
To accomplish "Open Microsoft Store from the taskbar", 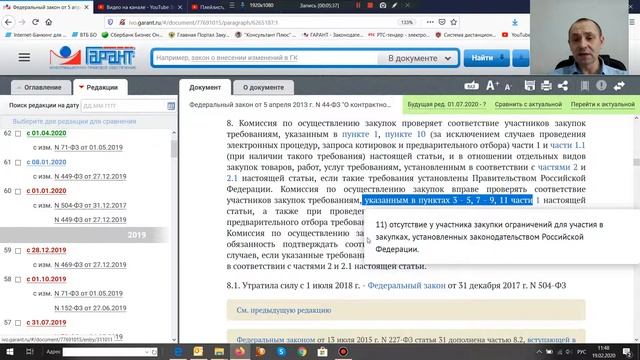I will 322,351.
